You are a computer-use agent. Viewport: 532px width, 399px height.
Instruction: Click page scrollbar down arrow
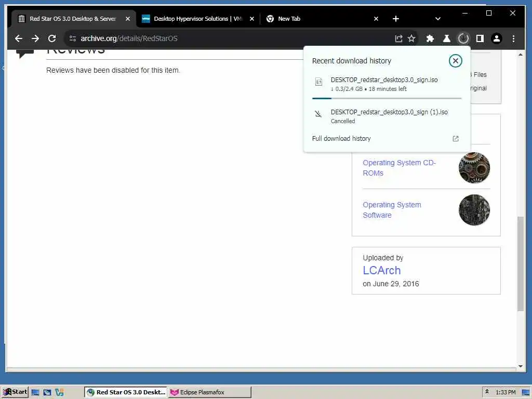pos(521,366)
